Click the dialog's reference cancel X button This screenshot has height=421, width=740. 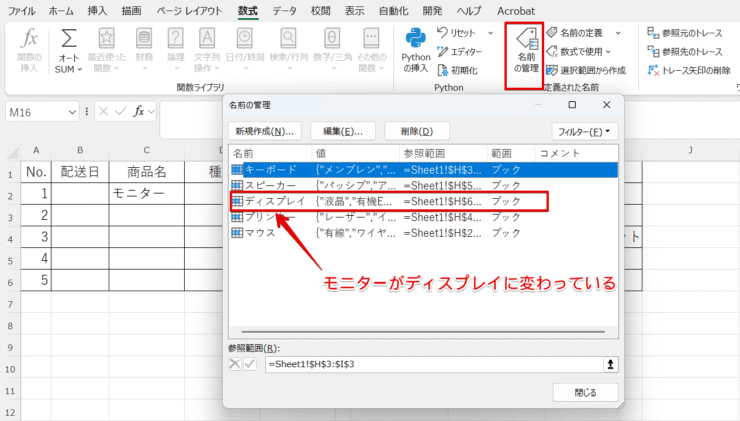click(x=235, y=364)
